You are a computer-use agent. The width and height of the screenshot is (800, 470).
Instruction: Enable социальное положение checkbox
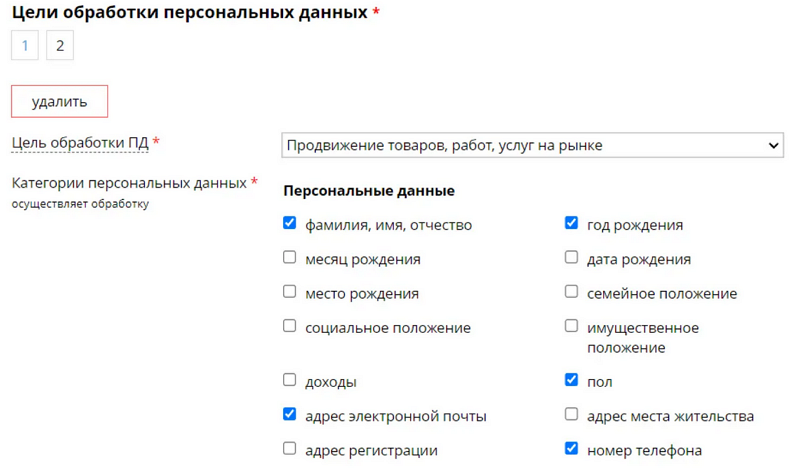pos(290,326)
